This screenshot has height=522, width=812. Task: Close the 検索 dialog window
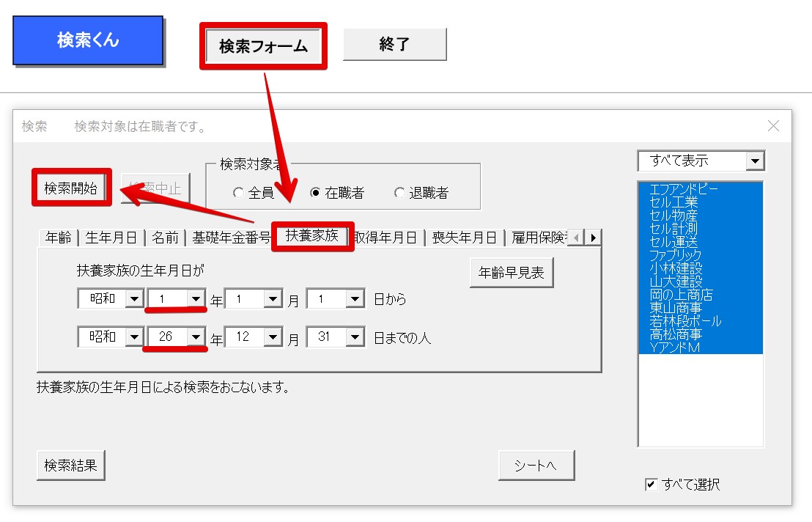(x=773, y=126)
